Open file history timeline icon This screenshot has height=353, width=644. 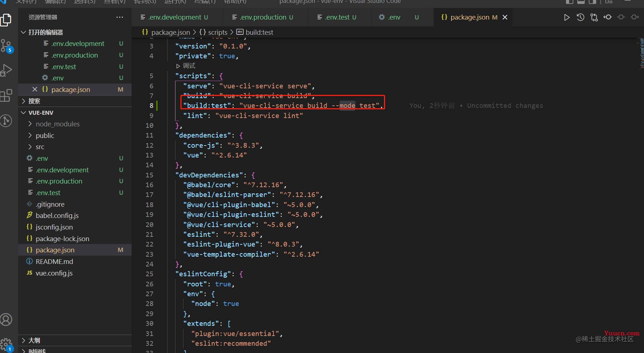coord(580,17)
